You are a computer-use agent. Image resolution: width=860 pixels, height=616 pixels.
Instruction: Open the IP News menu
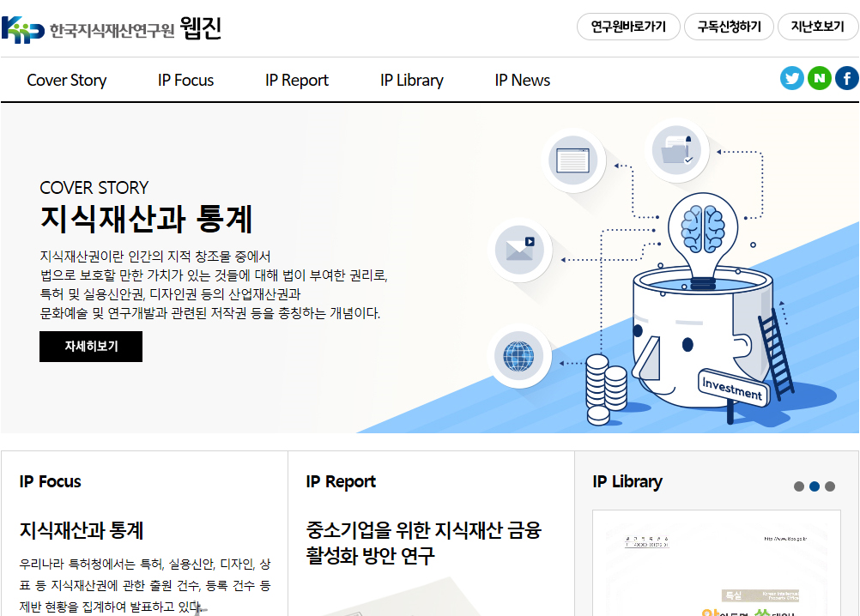pyautogui.click(x=522, y=81)
